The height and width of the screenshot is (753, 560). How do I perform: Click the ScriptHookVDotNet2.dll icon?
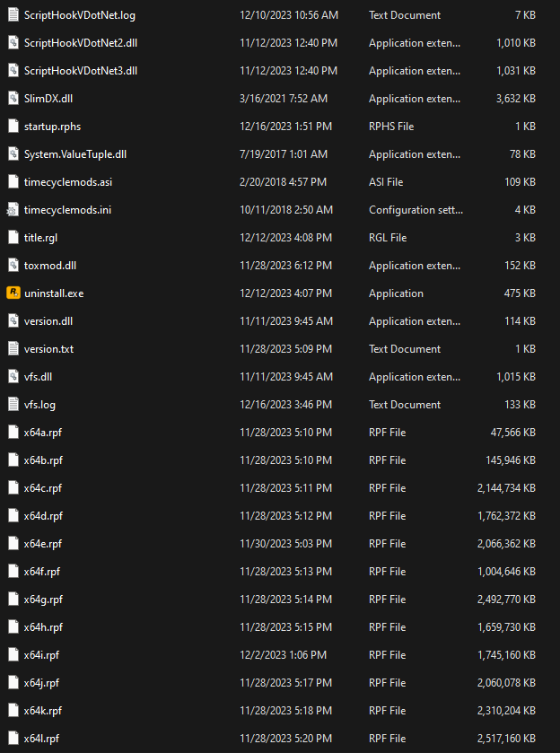[x=13, y=42]
